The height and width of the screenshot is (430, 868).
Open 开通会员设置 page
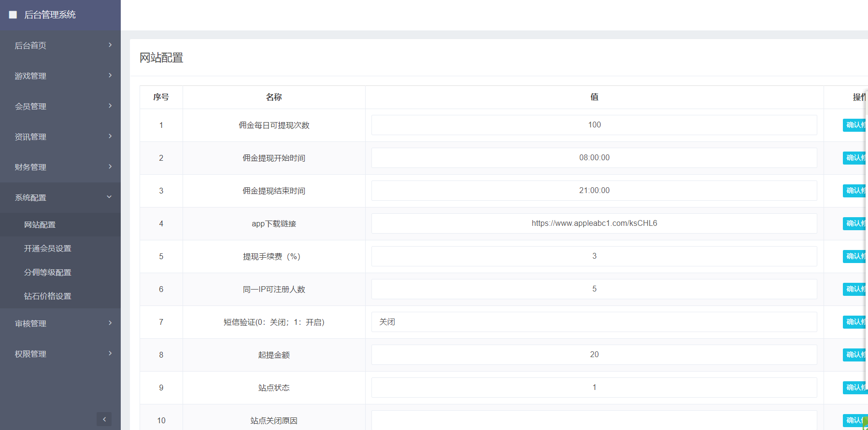48,248
